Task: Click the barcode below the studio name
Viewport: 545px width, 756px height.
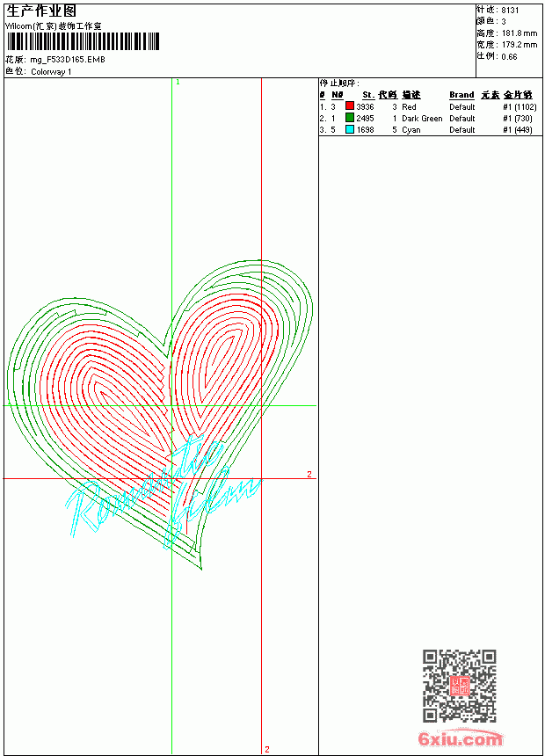Action: pyautogui.click(x=83, y=41)
